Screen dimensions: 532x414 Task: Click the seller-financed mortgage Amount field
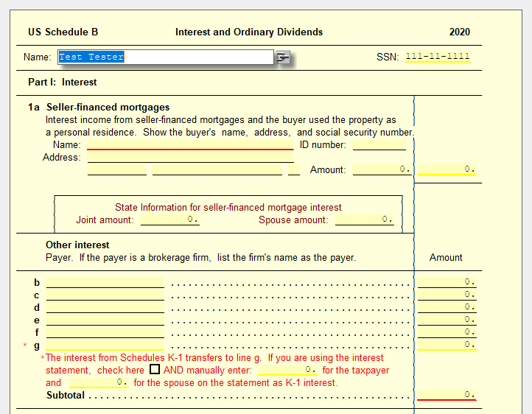382,169
